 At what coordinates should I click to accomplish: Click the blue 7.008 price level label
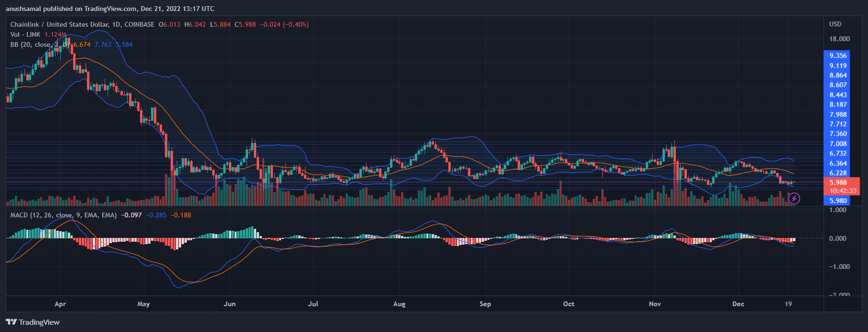tap(838, 144)
